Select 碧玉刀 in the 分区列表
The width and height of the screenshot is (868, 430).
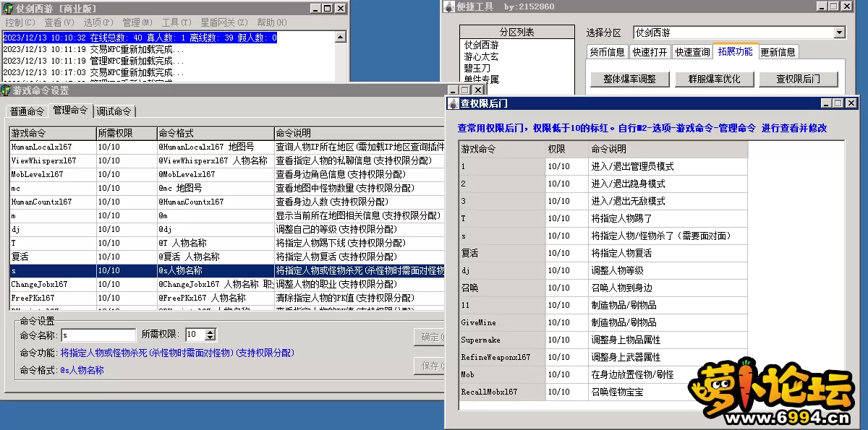point(477,68)
